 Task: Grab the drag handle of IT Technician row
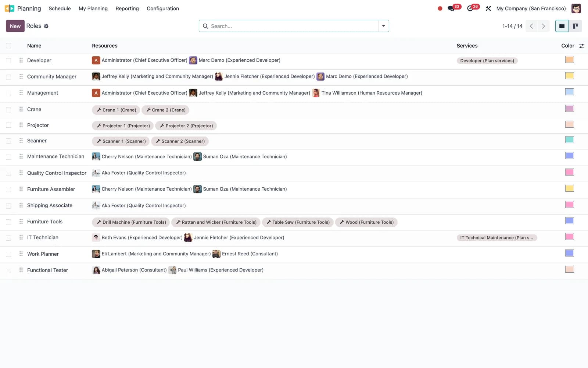point(21,237)
